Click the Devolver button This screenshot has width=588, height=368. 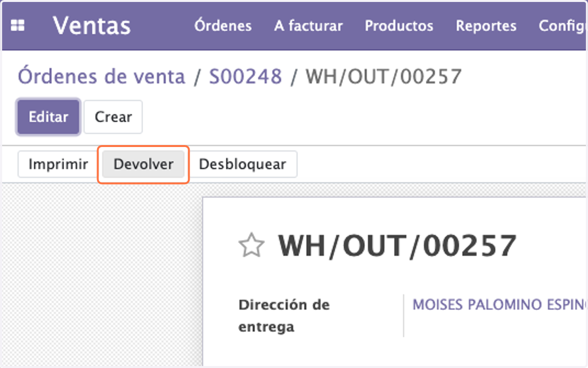(144, 164)
